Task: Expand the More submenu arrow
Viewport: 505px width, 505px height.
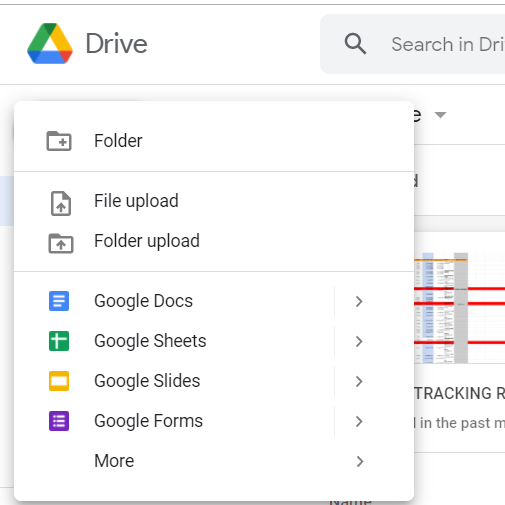Action: pos(359,461)
